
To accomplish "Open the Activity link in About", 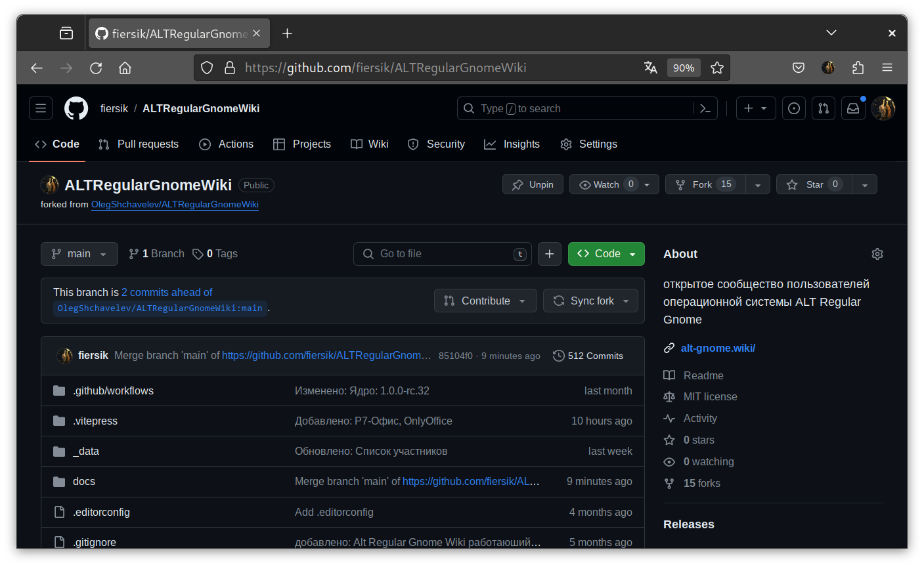I will [700, 418].
